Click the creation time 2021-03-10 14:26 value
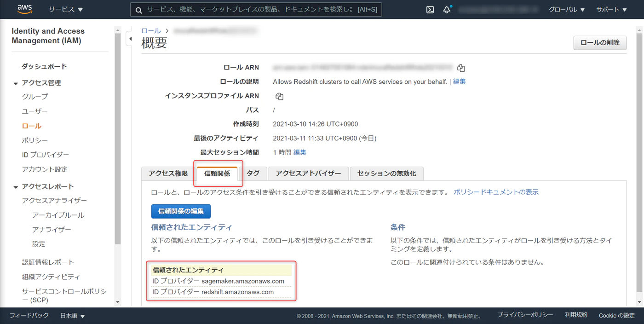Viewport: 644px width, 324px height. (316, 124)
